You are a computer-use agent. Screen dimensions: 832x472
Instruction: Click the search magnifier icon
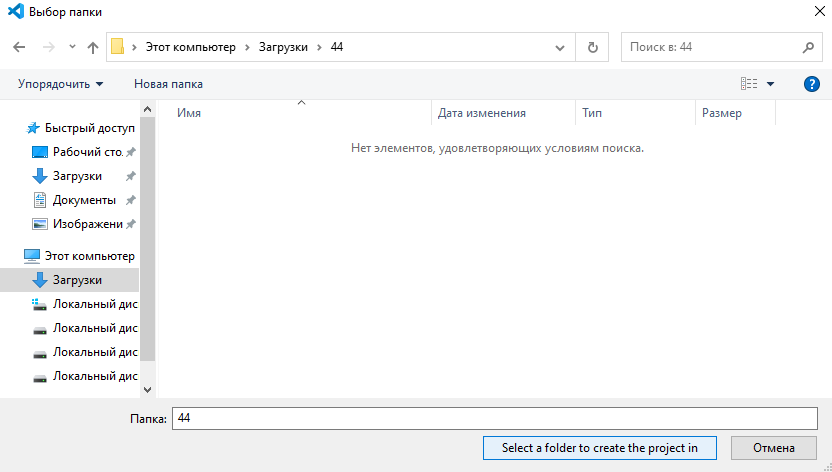(808, 47)
